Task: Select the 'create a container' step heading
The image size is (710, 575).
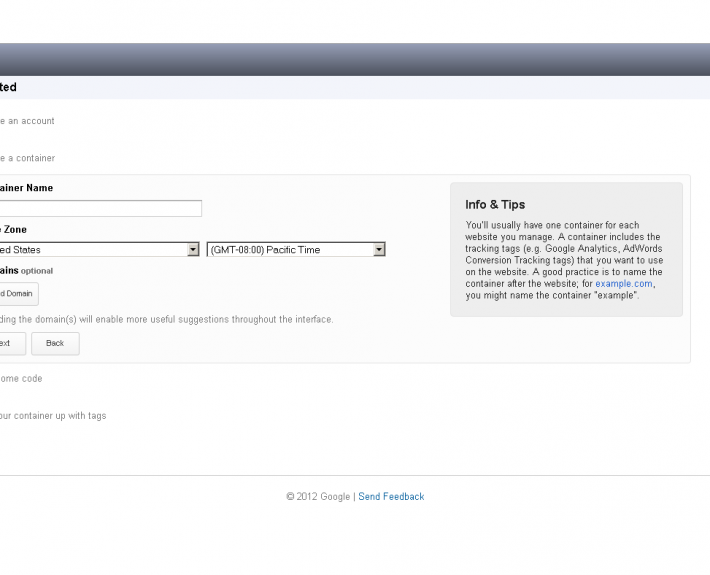Action: pyautogui.click(x=27, y=158)
